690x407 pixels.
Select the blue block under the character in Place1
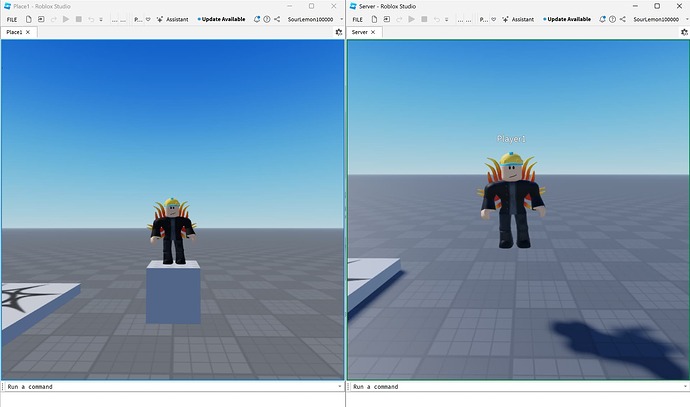click(173, 292)
